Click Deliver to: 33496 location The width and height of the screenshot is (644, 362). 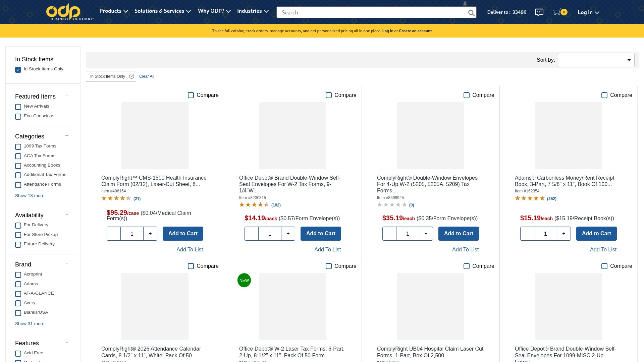coord(506,12)
